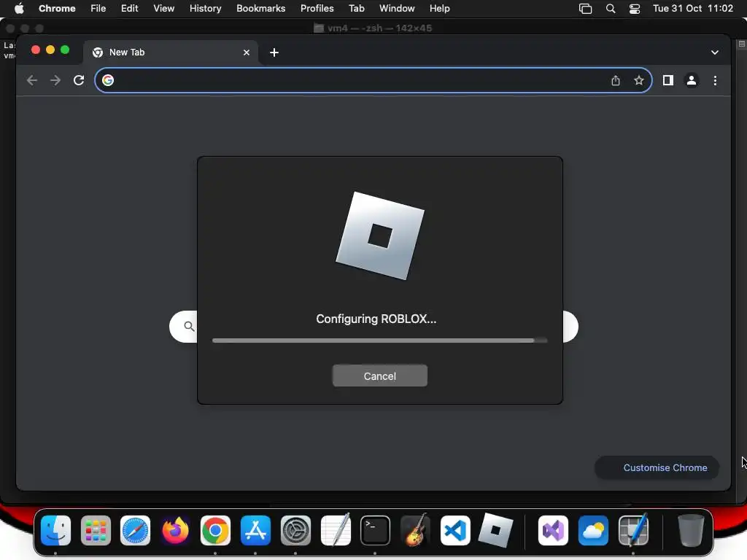Click the Customise Chrome button
Screen dimensions: 747x560
tap(657, 467)
